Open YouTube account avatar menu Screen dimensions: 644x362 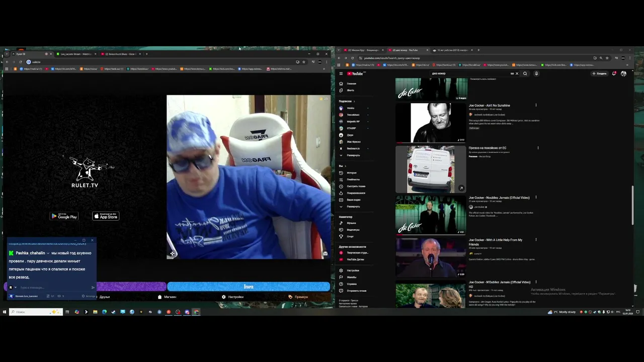tap(623, 73)
